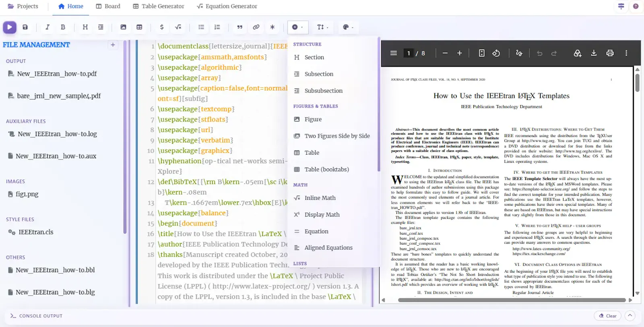Insert a table via toolbar icon
The height and width of the screenshot is (327, 644).
click(x=139, y=27)
